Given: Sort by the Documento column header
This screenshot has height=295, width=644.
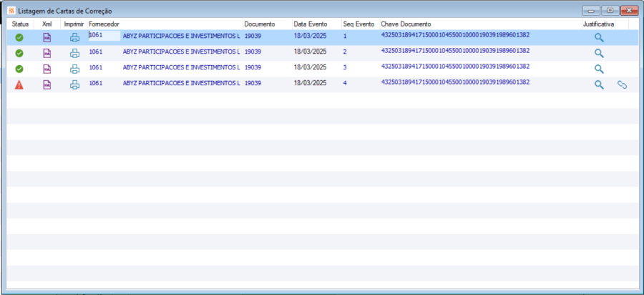Looking at the screenshot, I should (x=260, y=24).
